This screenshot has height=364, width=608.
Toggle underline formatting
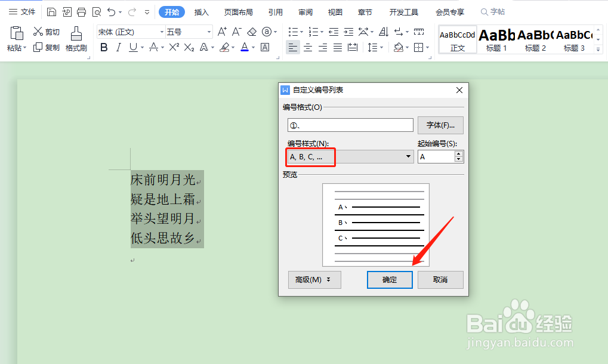tap(132, 47)
